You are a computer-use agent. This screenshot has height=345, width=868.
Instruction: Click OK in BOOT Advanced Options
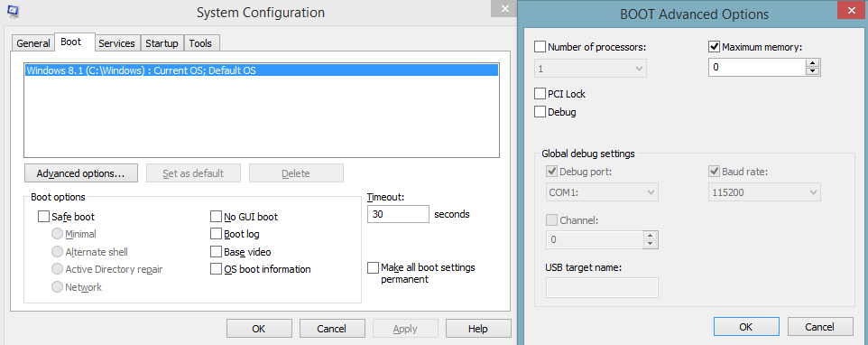pyautogui.click(x=746, y=326)
